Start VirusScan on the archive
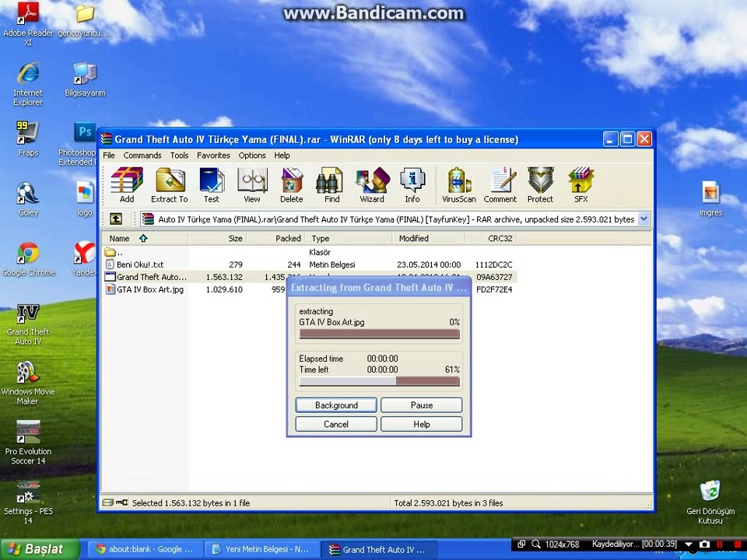This screenshot has height=560, width=747. tap(459, 185)
